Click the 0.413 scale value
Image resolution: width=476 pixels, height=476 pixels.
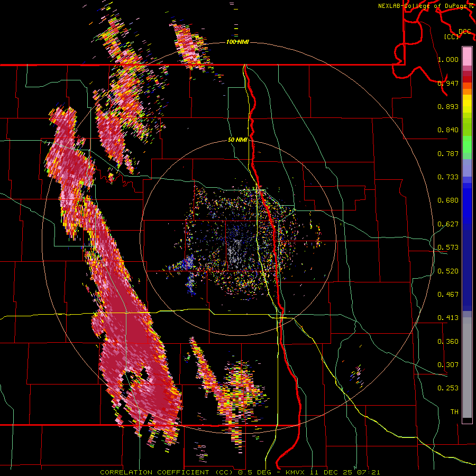click(448, 318)
